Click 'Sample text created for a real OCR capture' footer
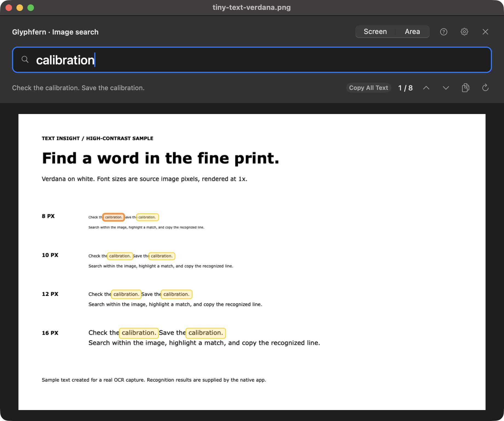 [154, 380]
